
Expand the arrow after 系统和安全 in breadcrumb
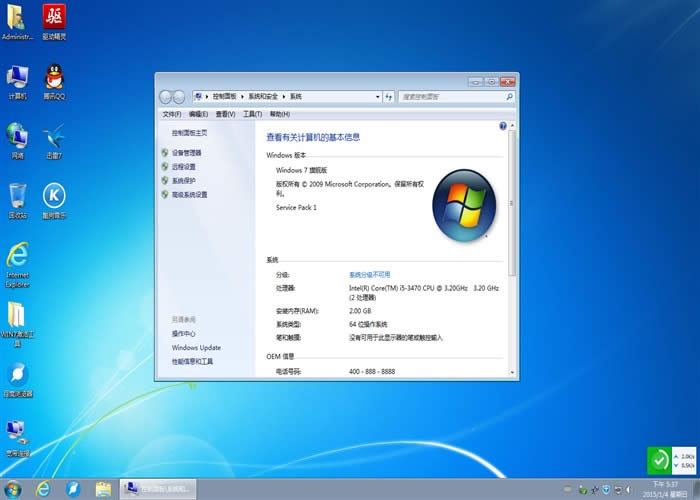pyautogui.click(x=285, y=97)
